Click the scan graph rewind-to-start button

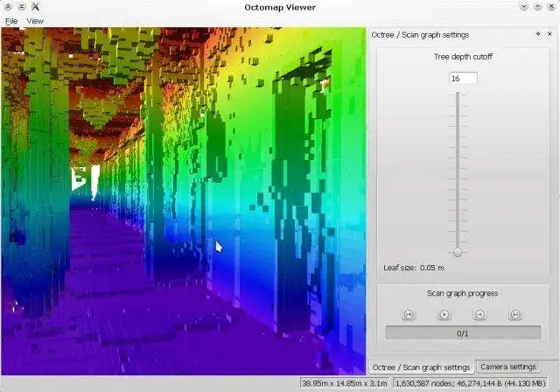409,314
